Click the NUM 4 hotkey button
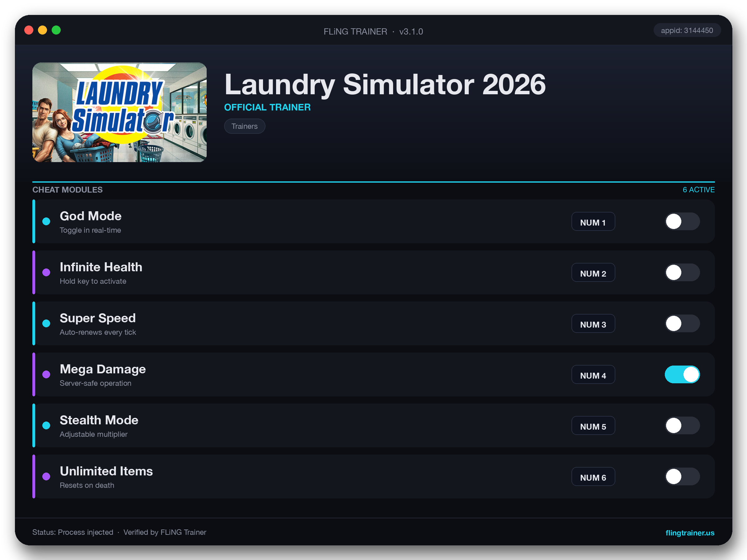Screen dimensions: 747x560 593,374
